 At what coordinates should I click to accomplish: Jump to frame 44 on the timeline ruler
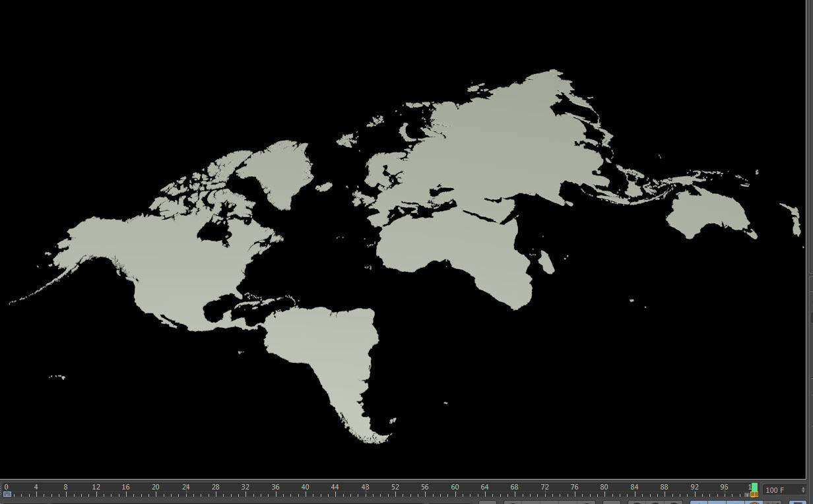(x=335, y=487)
